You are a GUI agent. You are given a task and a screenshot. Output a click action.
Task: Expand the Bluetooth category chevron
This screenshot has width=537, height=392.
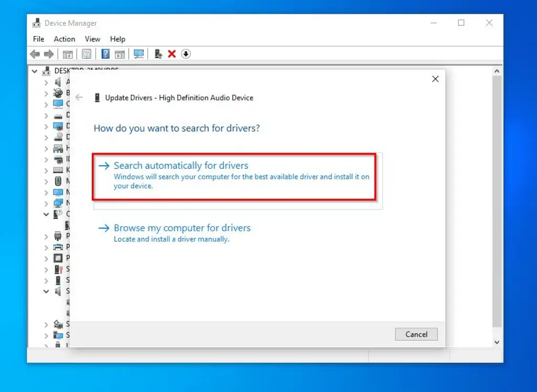point(46,93)
